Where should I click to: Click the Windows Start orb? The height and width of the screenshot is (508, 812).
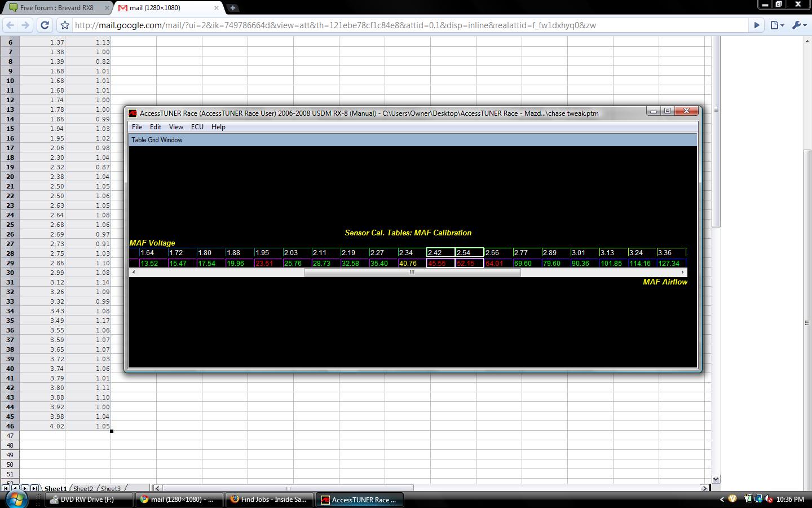[x=16, y=499]
